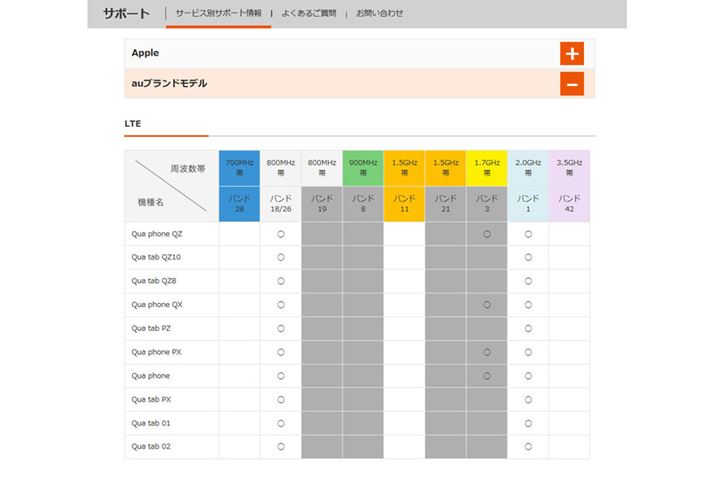Click the purple 3.5GHz band header
Image resolution: width=715 pixels, height=477 pixels.
click(568, 167)
